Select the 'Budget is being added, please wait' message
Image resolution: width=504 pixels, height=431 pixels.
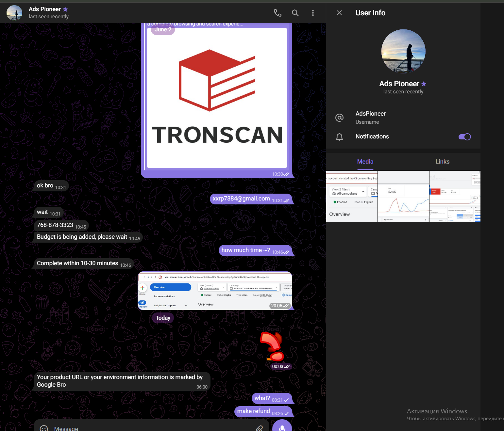[88, 237]
